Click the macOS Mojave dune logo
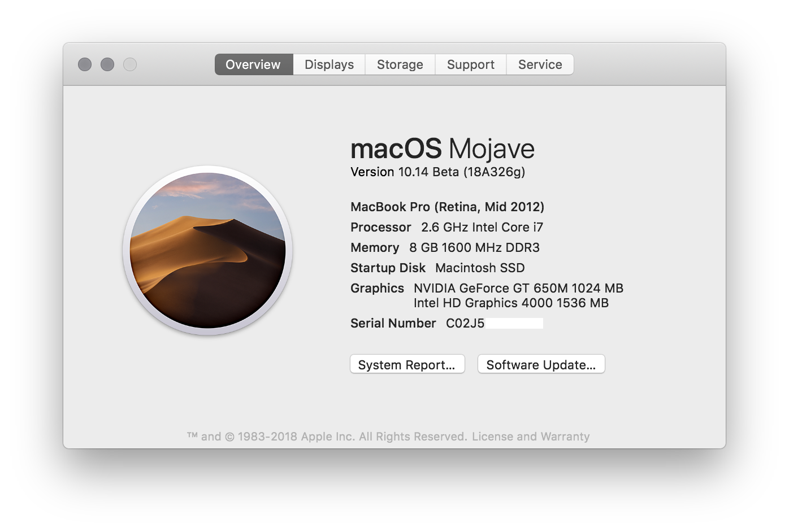Image resolution: width=789 pixels, height=532 pixels. pos(207,250)
